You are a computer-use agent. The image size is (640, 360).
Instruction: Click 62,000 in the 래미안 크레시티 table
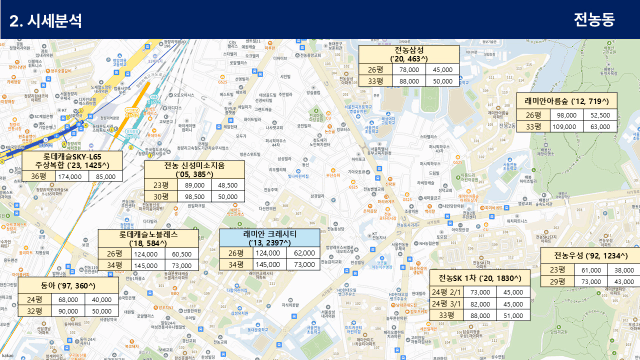pyautogui.click(x=304, y=253)
